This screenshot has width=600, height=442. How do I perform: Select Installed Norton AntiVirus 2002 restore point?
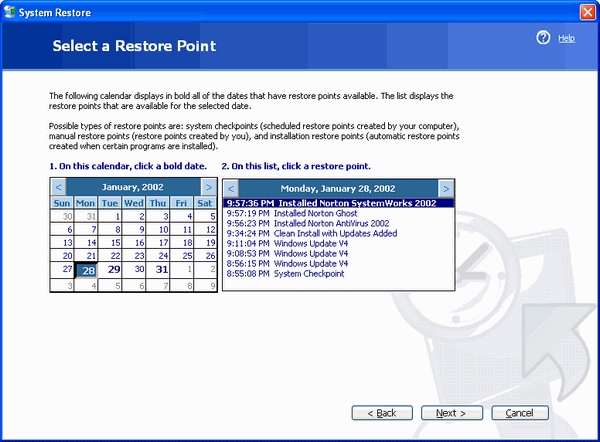[338, 223]
